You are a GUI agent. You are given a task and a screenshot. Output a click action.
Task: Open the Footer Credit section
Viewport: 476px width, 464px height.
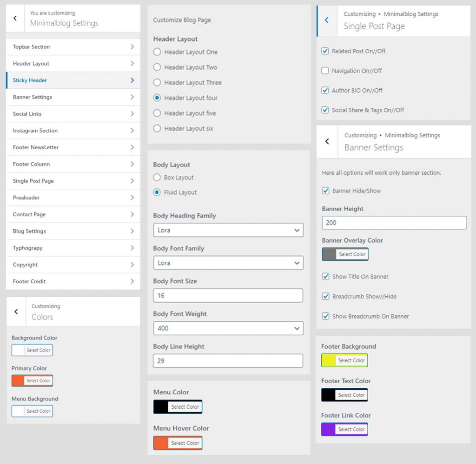pos(73,281)
